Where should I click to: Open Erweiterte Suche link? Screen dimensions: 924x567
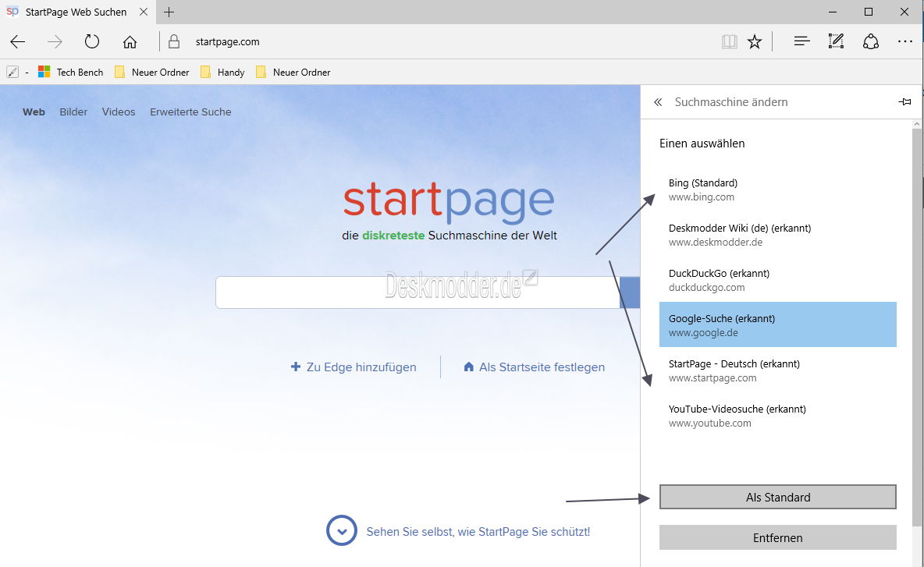coord(190,112)
